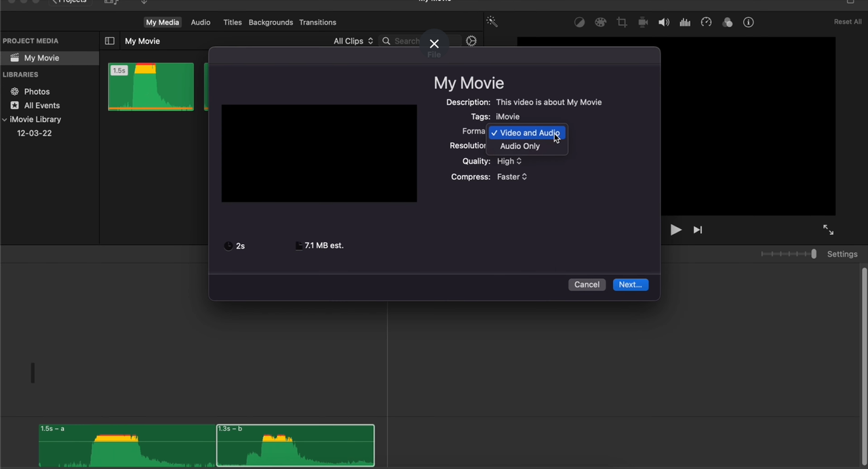This screenshot has width=868, height=469.
Task: Select Photos library
Action: point(37,91)
